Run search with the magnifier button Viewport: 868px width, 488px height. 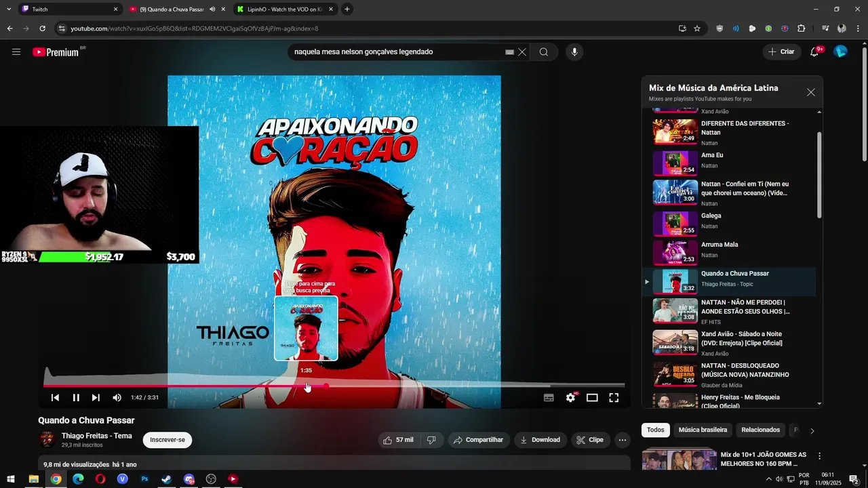tap(544, 52)
